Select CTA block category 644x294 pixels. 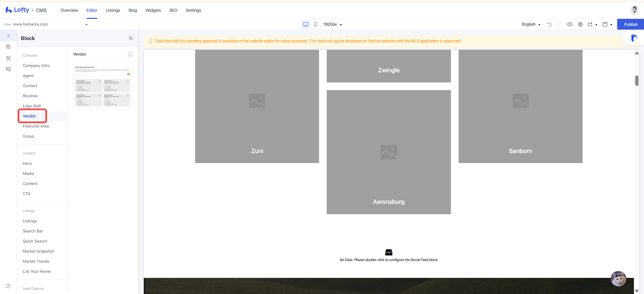coord(27,194)
